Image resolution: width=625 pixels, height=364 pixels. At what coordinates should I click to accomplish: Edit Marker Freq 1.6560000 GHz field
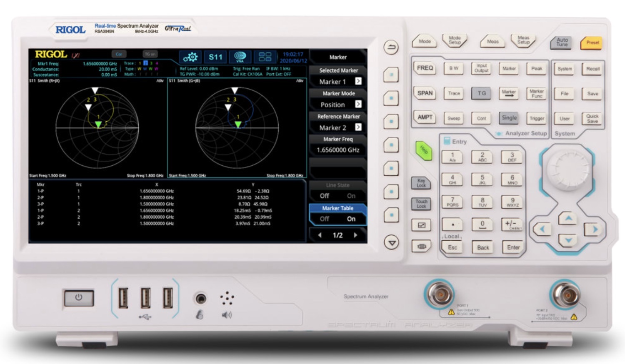(x=338, y=150)
